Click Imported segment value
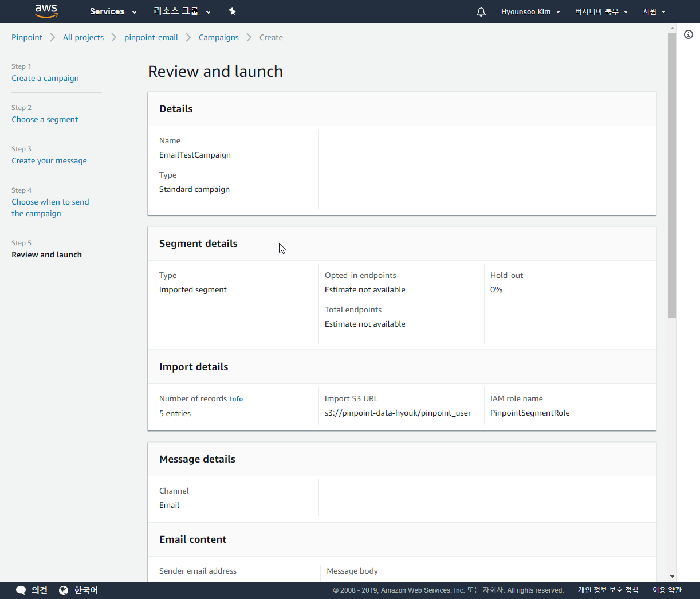The width and height of the screenshot is (700, 599). 192,289
